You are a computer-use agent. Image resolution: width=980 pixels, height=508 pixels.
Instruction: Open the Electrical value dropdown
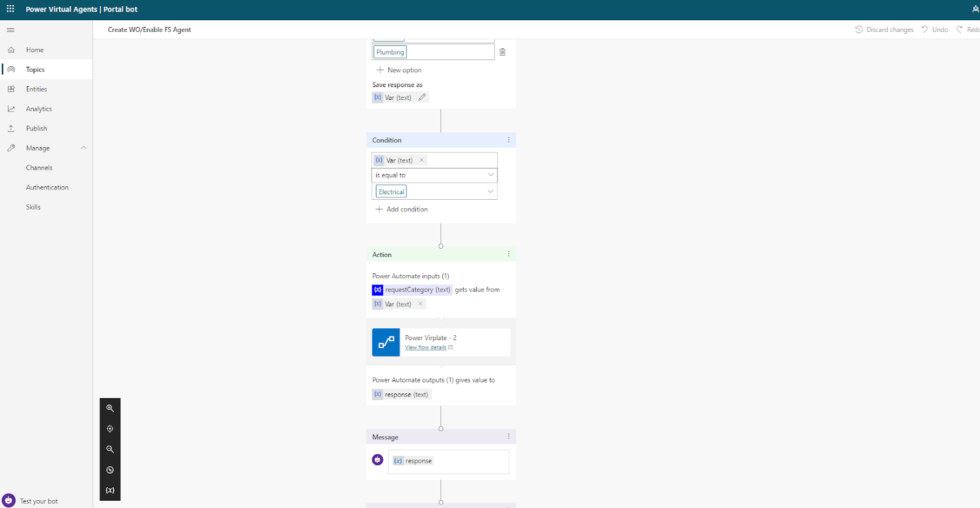tap(434, 192)
